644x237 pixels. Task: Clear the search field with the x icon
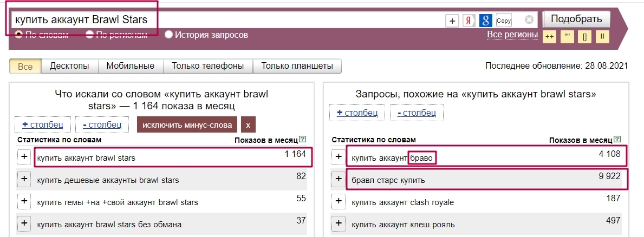(529, 19)
